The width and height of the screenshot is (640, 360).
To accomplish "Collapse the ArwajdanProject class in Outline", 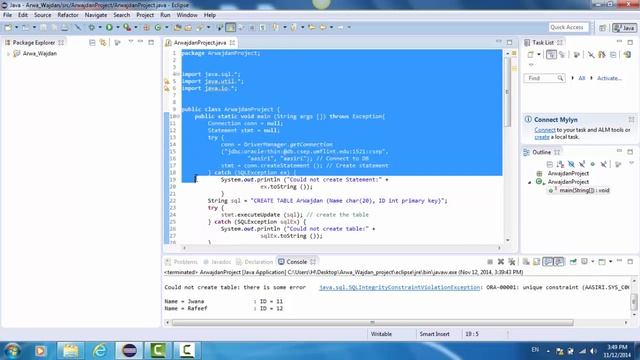I will click(529, 182).
